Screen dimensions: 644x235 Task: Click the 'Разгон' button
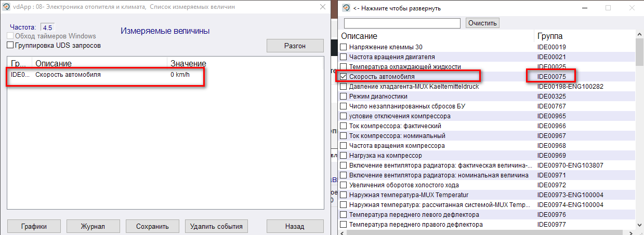pyautogui.click(x=295, y=46)
